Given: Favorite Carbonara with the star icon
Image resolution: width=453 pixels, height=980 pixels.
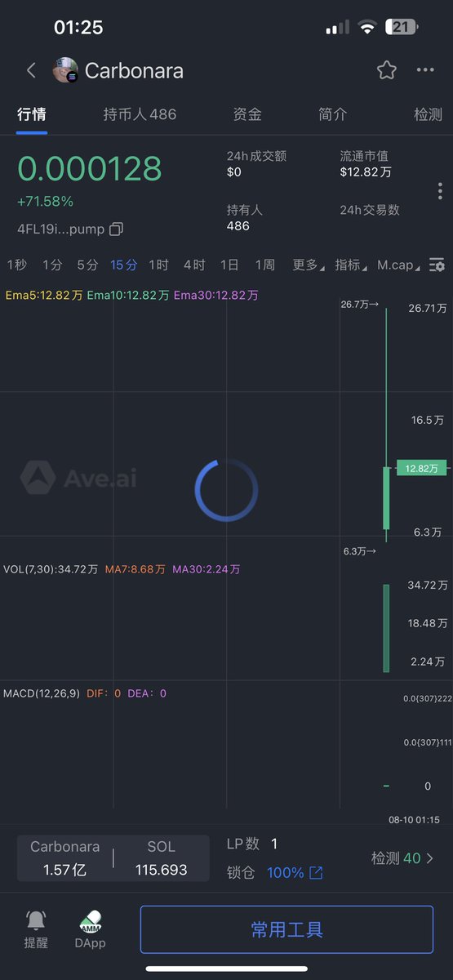Looking at the screenshot, I should point(387,70).
